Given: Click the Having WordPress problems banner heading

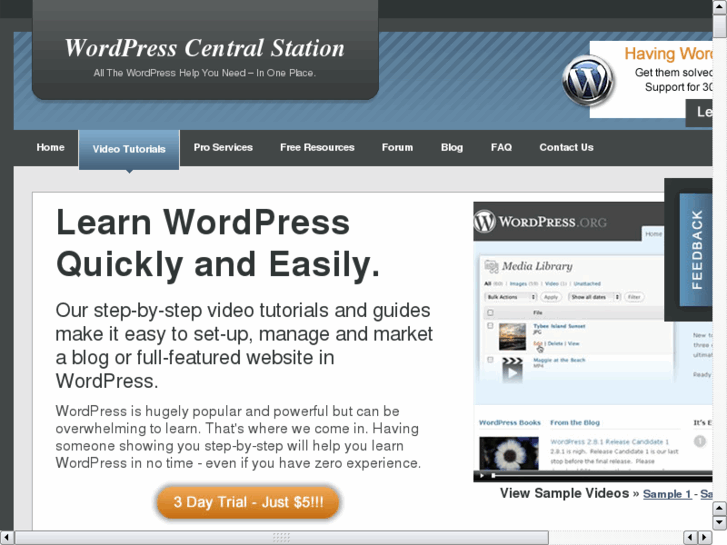Looking at the screenshot, I should (668, 53).
